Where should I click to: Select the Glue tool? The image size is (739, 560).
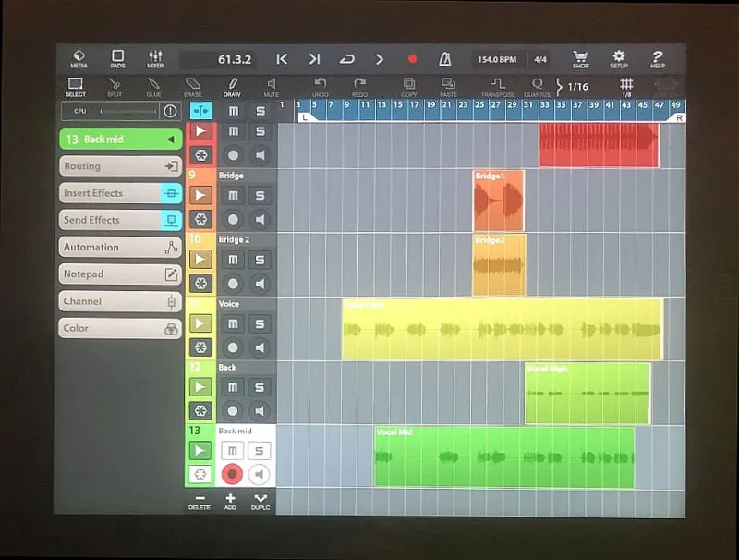tap(153, 87)
